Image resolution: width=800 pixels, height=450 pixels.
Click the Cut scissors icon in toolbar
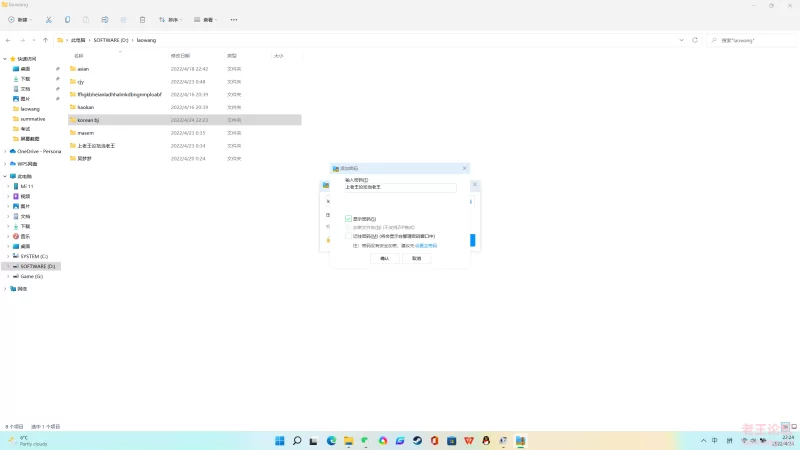click(48, 19)
